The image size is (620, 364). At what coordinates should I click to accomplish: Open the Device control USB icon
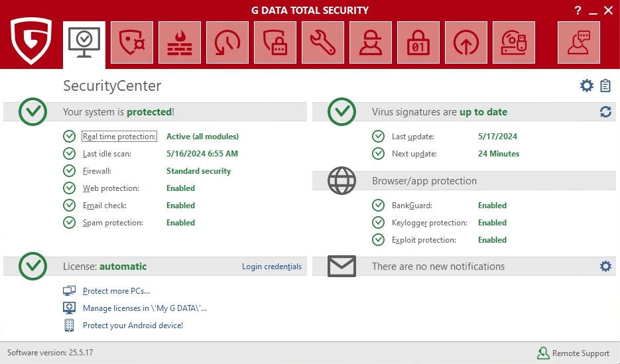tap(514, 42)
